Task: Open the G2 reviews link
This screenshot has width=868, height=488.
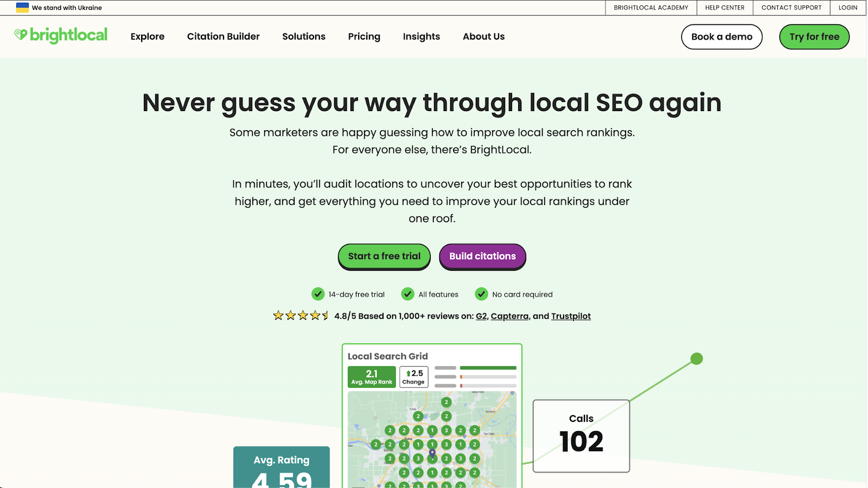Action: click(x=481, y=316)
